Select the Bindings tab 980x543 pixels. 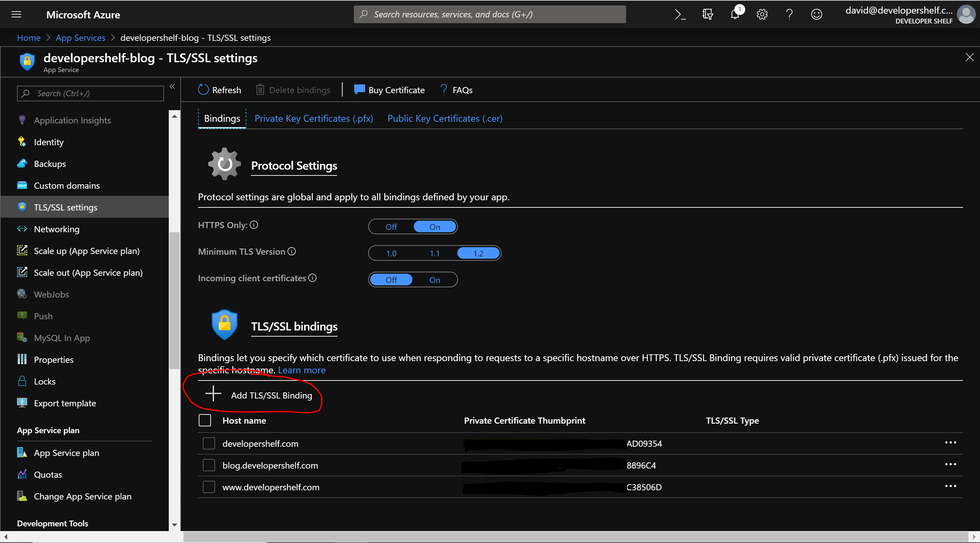click(222, 118)
